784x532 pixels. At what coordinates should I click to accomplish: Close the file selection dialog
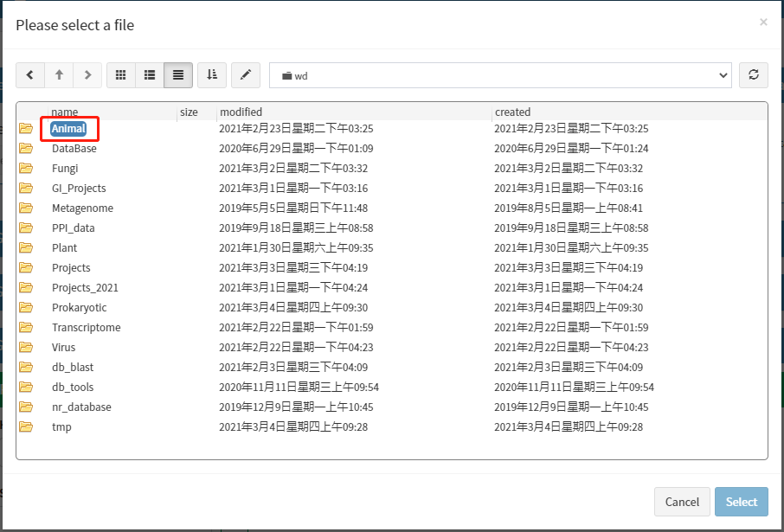(763, 22)
